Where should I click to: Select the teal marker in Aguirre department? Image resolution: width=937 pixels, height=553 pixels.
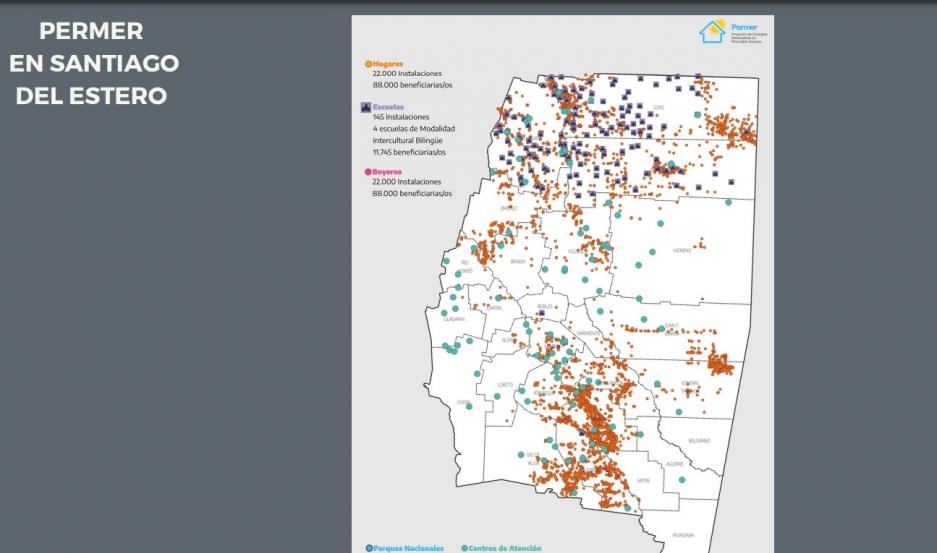(x=682, y=481)
